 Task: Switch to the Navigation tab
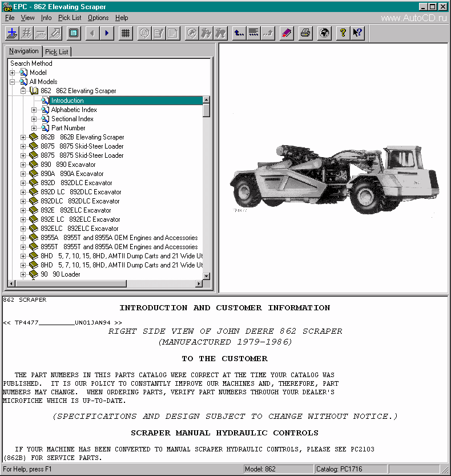(23, 51)
